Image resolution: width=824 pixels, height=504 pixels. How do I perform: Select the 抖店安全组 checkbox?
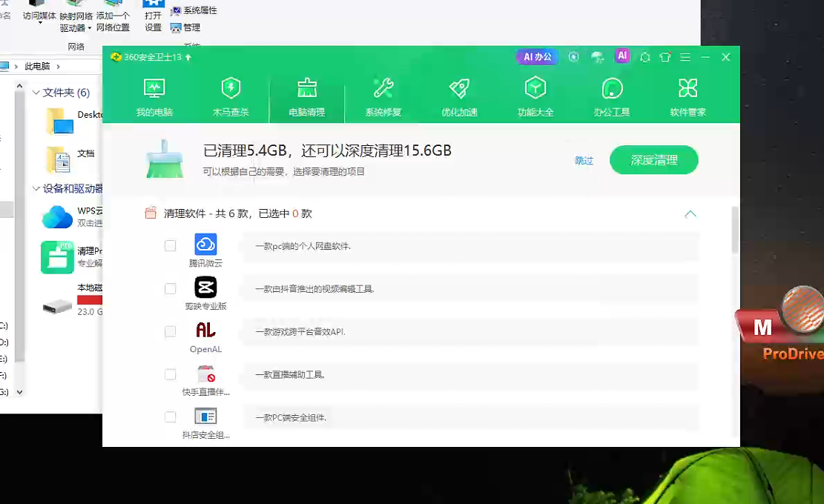point(171,417)
